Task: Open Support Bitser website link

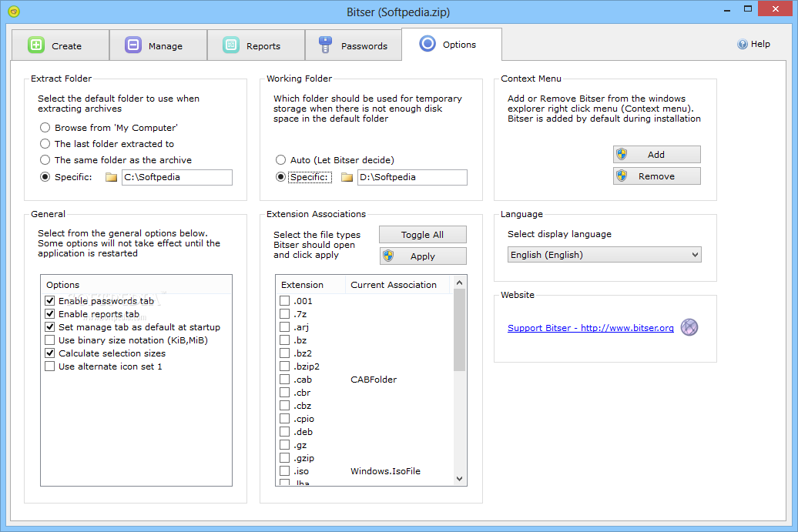Action: (590, 328)
